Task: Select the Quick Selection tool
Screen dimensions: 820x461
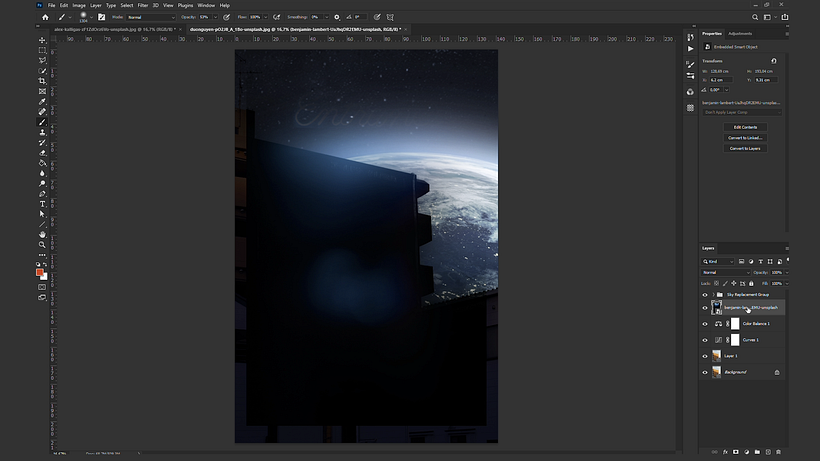Action: 42,71
